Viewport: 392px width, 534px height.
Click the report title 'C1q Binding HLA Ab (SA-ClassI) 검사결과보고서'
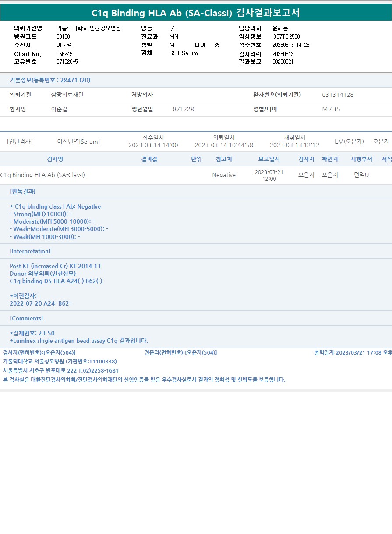pyautogui.click(x=196, y=13)
